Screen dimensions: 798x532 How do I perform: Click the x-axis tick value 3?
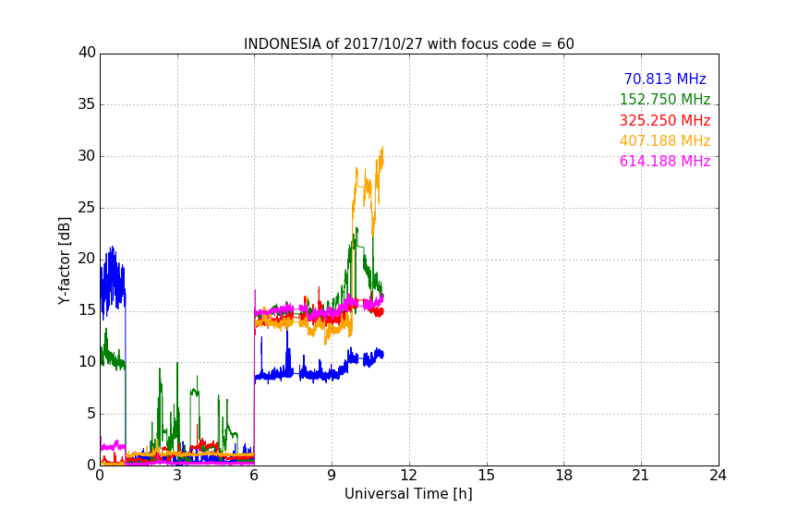[x=177, y=476]
